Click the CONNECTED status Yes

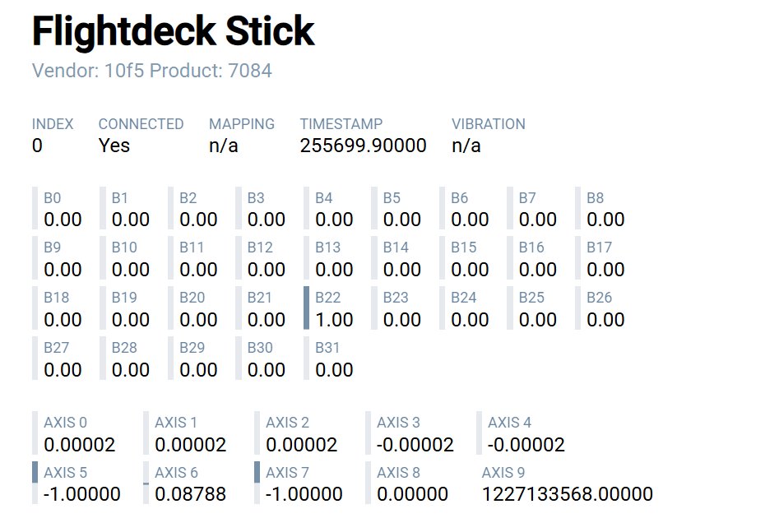pyautogui.click(x=114, y=146)
